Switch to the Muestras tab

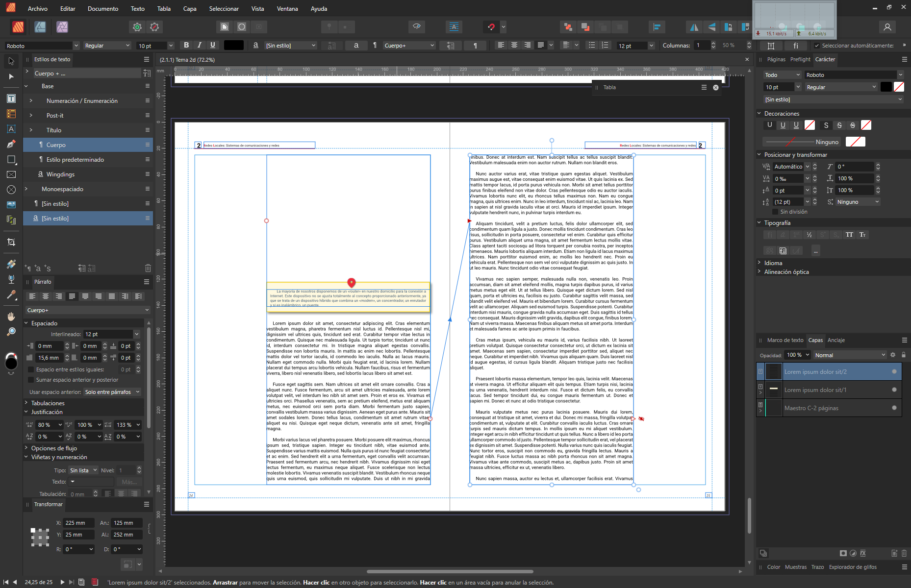click(x=795, y=567)
